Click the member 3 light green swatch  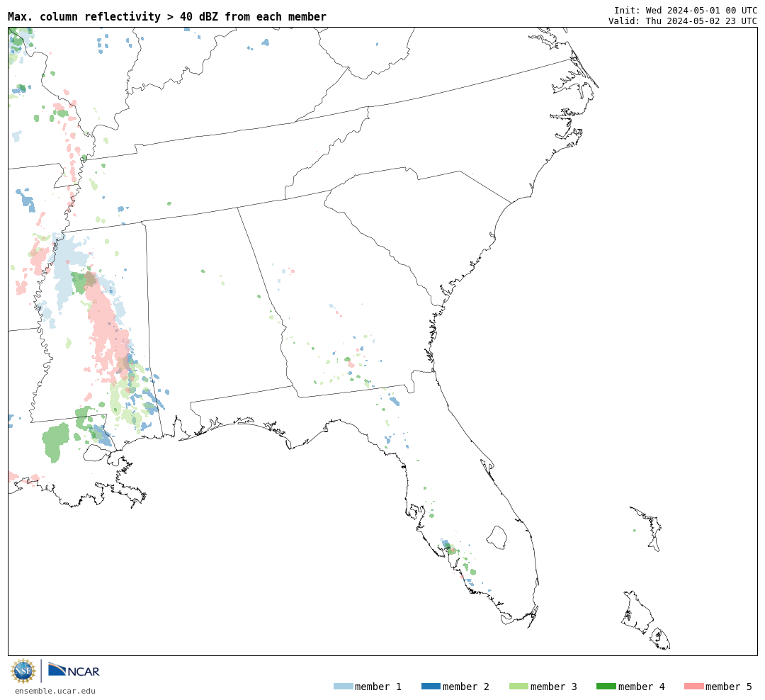(x=518, y=686)
